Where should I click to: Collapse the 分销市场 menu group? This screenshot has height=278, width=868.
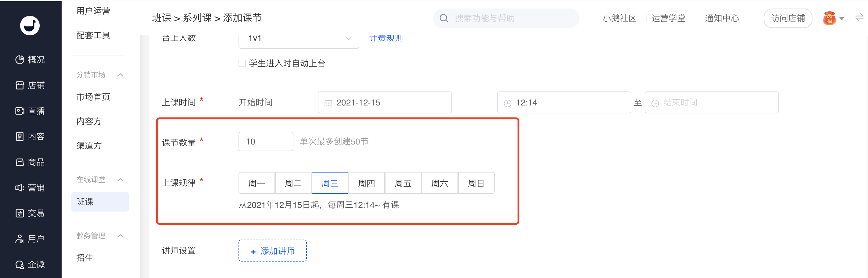pyautogui.click(x=120, y=75)
